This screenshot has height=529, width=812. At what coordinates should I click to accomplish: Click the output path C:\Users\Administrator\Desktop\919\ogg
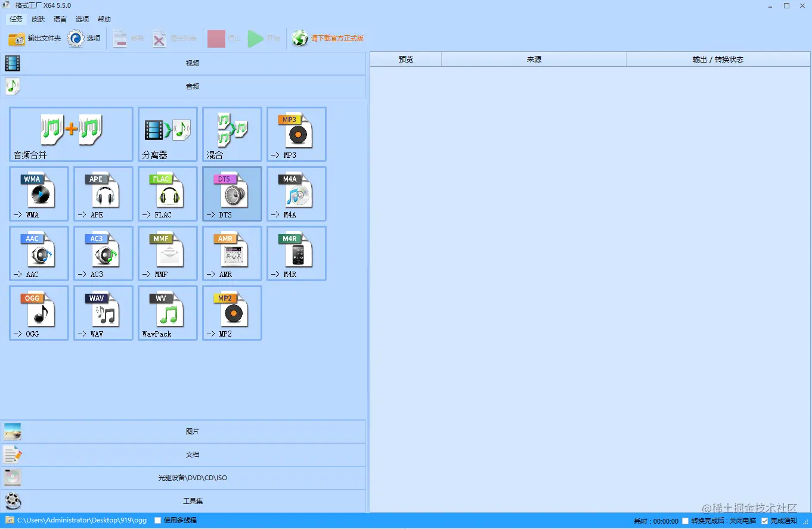coord(82,521)
